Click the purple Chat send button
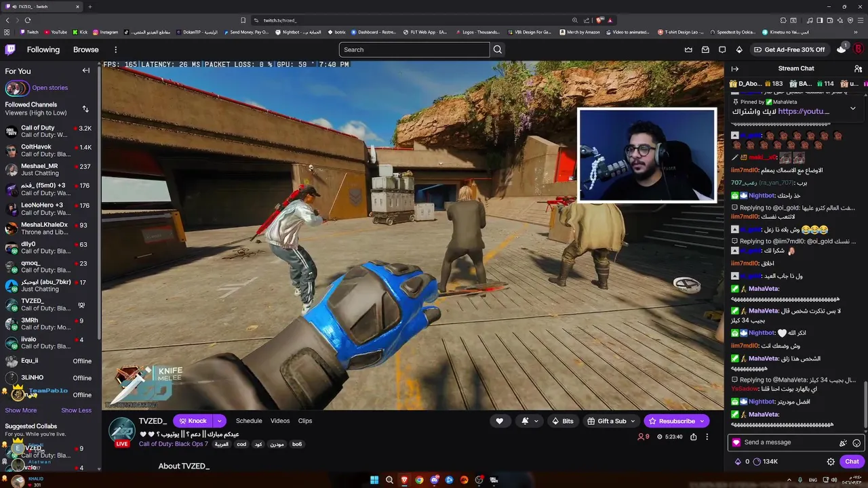Image resolution: width=868 pixels, height=488 pixels. tap(852, 462)
